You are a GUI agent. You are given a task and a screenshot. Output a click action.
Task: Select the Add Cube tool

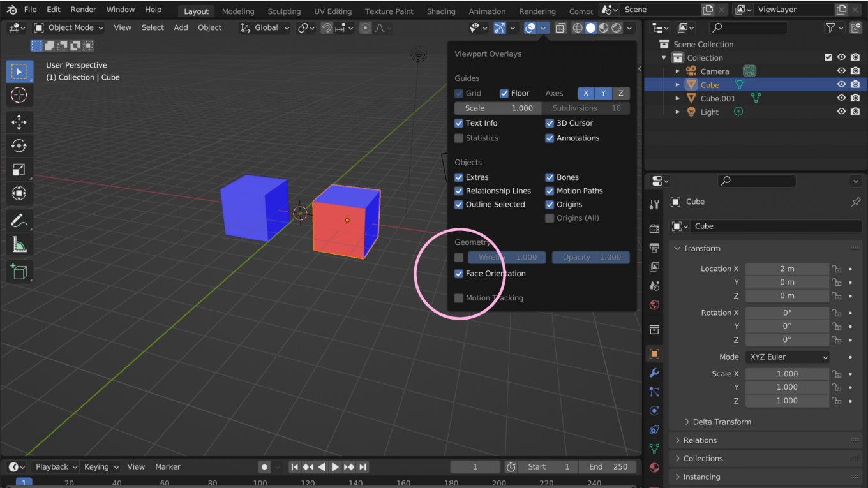(19, 272)
